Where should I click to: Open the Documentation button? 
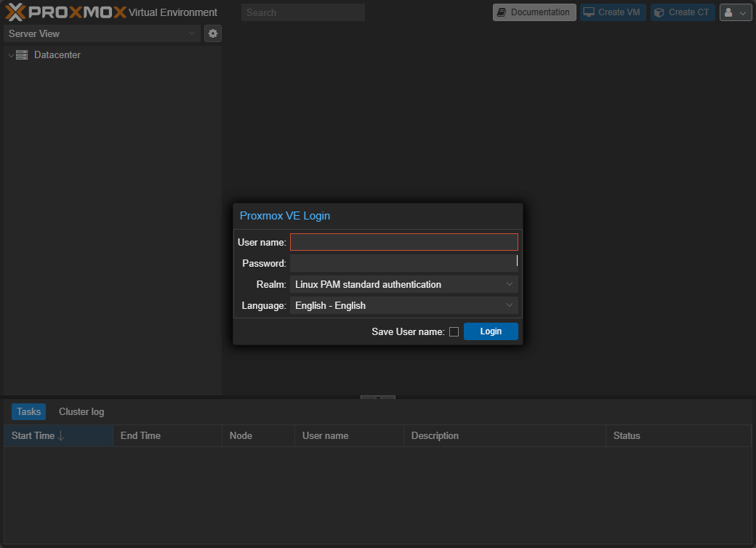[534, 12]
